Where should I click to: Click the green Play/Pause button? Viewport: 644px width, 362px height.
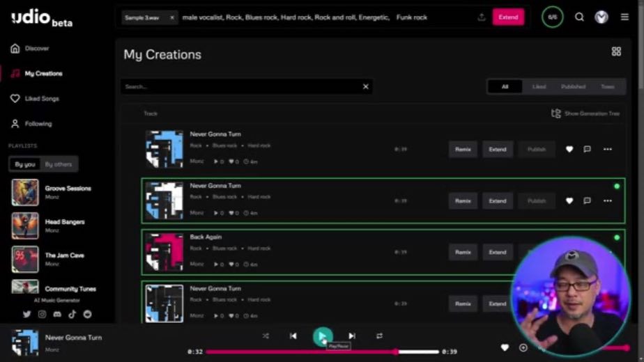tap(323, 336)
